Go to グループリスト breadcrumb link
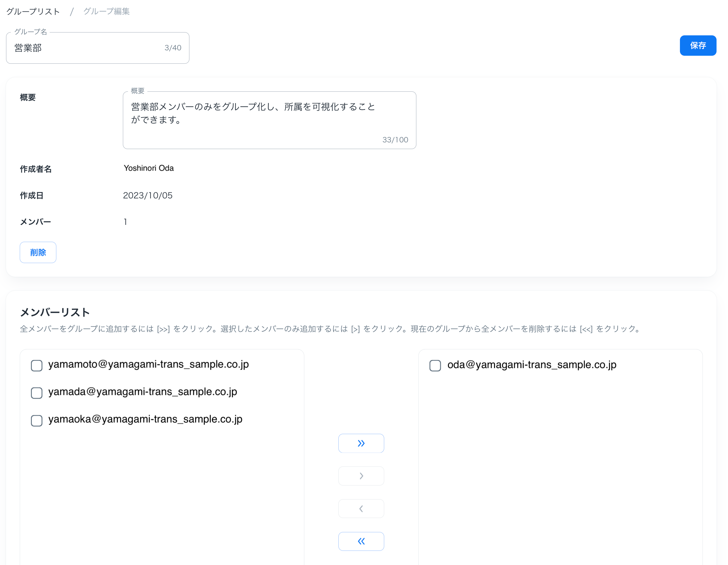This screenshot has height=565, width=728. point(33,12)
